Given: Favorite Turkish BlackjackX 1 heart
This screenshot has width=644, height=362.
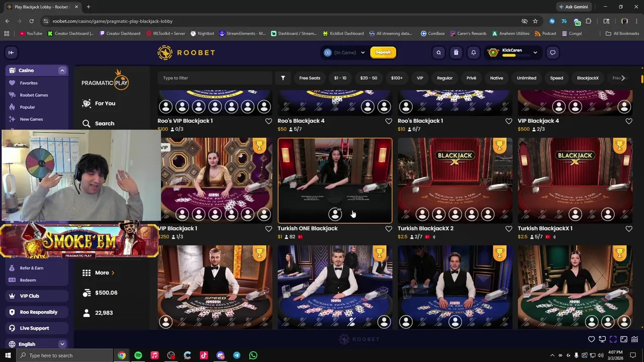Looking at the screenshot, I should [x=629, y=229].
